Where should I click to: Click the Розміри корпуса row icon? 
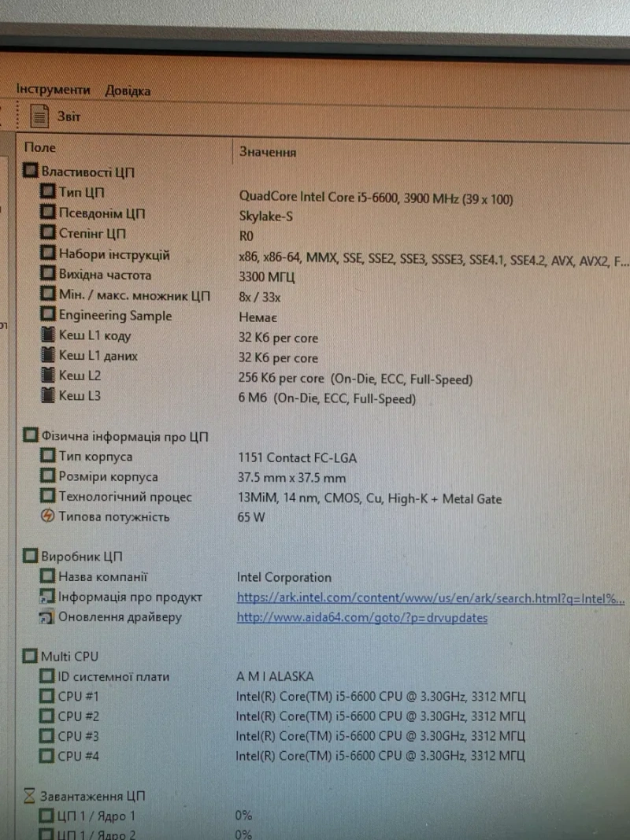tap(48, 476)
